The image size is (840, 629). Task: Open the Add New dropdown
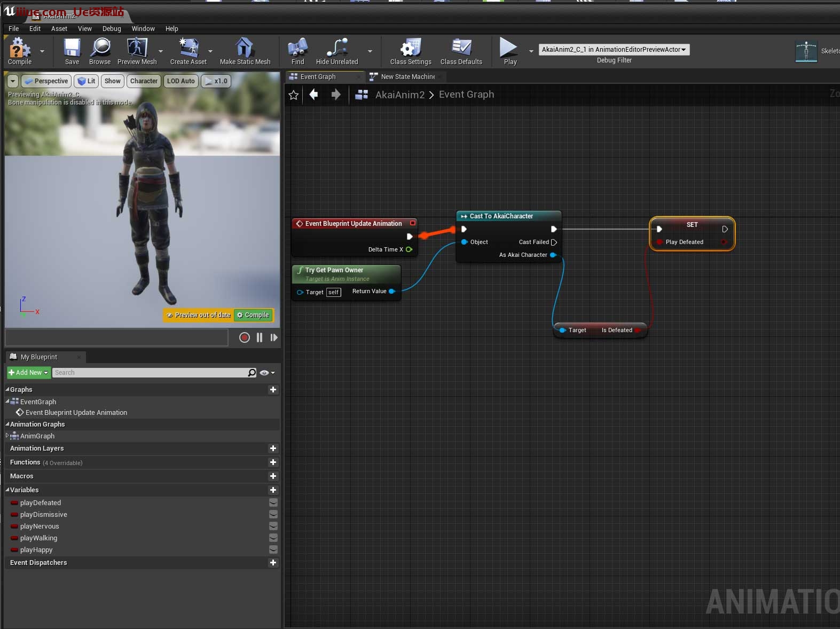[x=28, y=373]
